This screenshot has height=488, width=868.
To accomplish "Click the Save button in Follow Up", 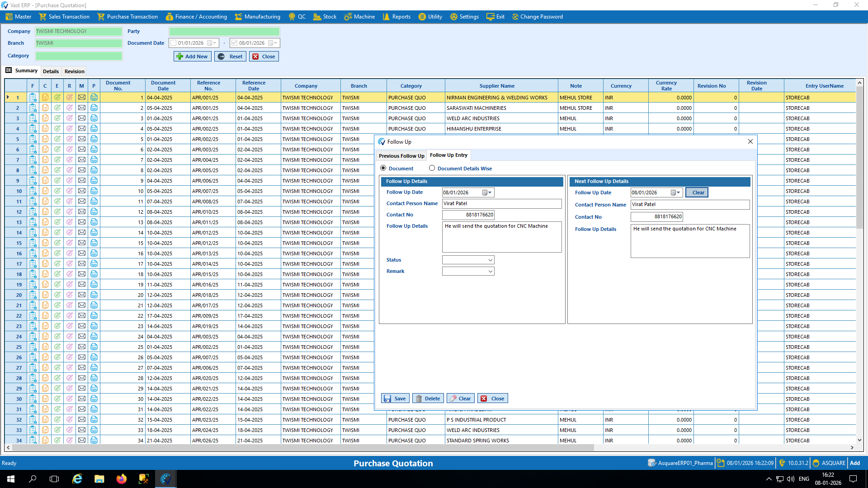I will (395, 398).
